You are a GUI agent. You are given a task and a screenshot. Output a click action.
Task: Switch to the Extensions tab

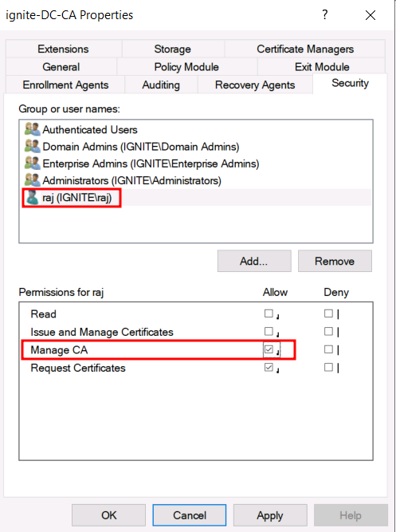[64, 49]
